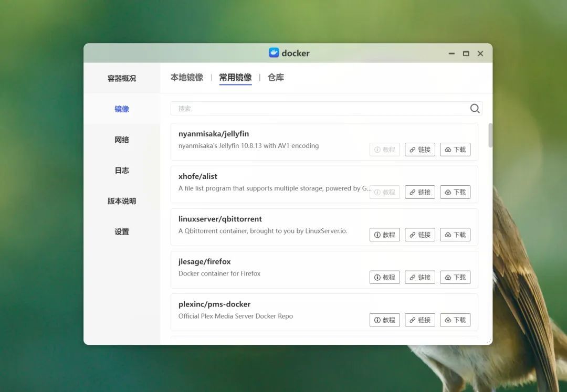Click 下载 for jlesage/firefox
The image size is (567, 392).
coord(455,278)
